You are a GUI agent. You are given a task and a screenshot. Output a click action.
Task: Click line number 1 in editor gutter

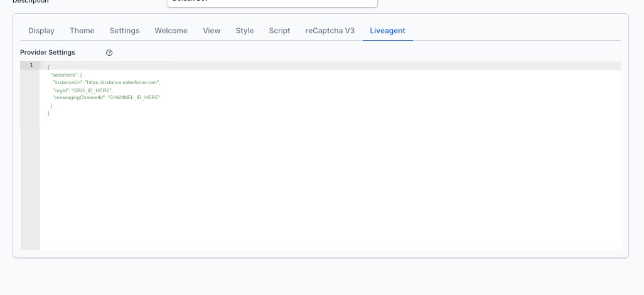31,65
